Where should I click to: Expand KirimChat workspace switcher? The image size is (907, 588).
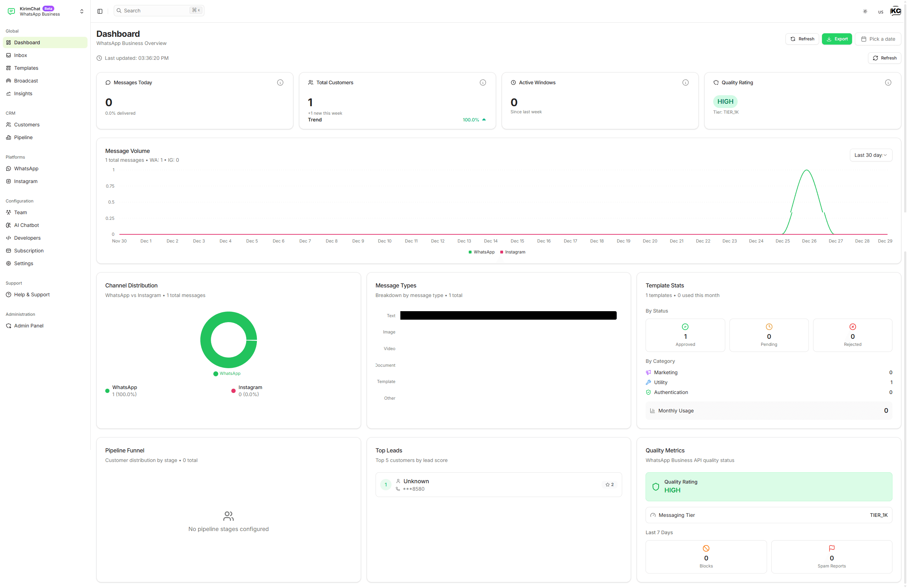click(x=81, y=11)
